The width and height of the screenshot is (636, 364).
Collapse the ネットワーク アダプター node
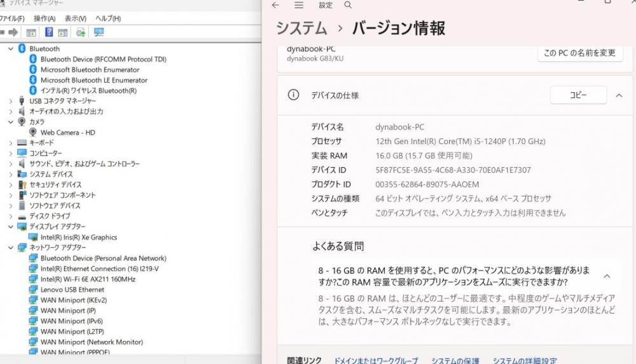click(x=11, y=248)
